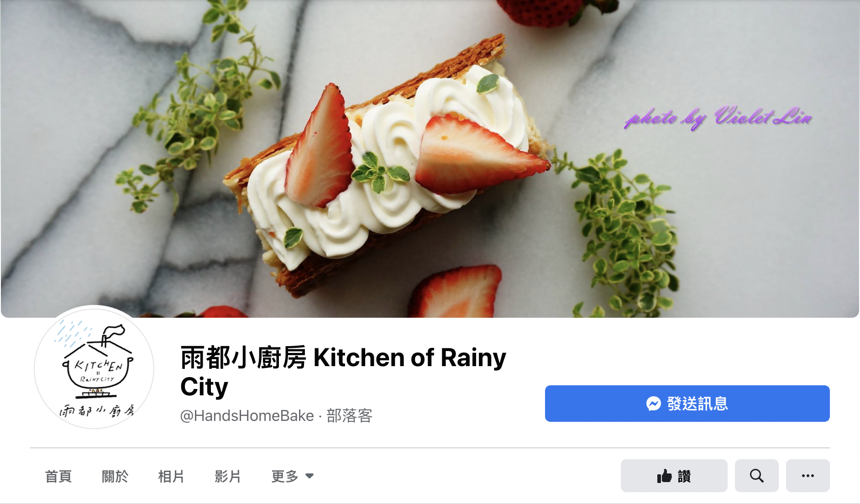Click the Messenger icon in the blue button

point(653,404)
